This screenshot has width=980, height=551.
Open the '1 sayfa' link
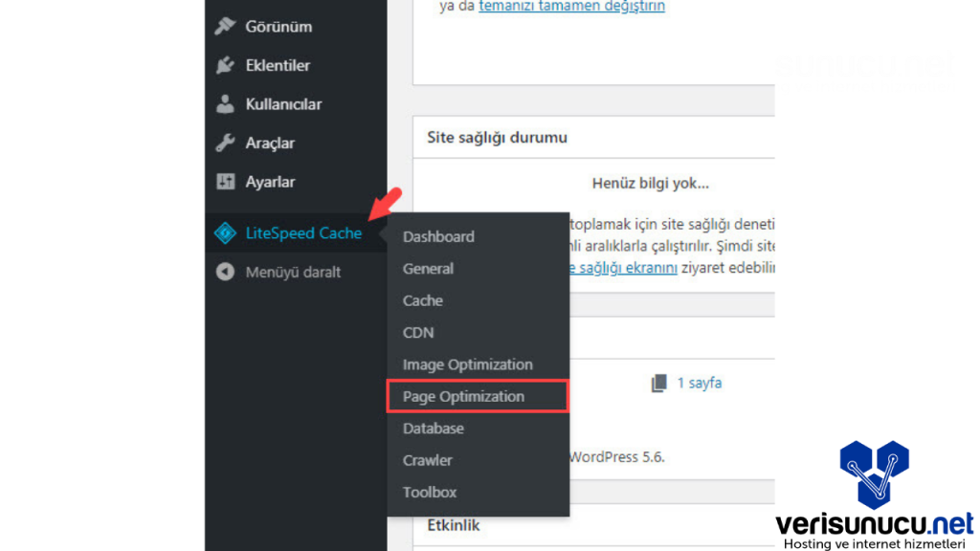pyautogui.click(x=700, y=383)
